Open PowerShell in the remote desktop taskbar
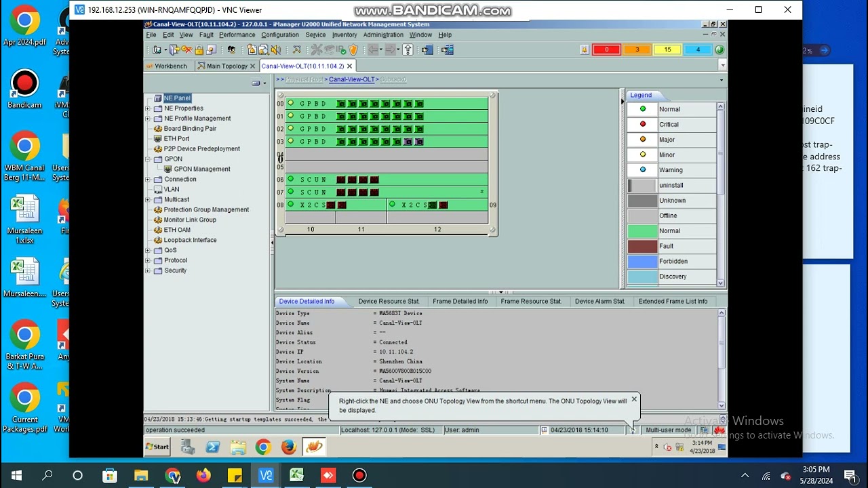This screenshot has height=488, width=868. pyautogui.click(x=212, y=447)
